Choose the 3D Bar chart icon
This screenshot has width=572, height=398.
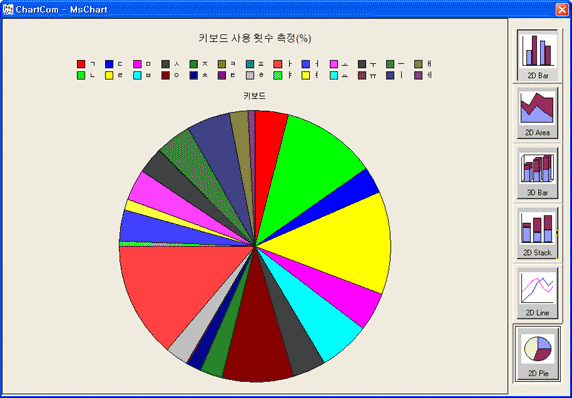tap(537, 173)
